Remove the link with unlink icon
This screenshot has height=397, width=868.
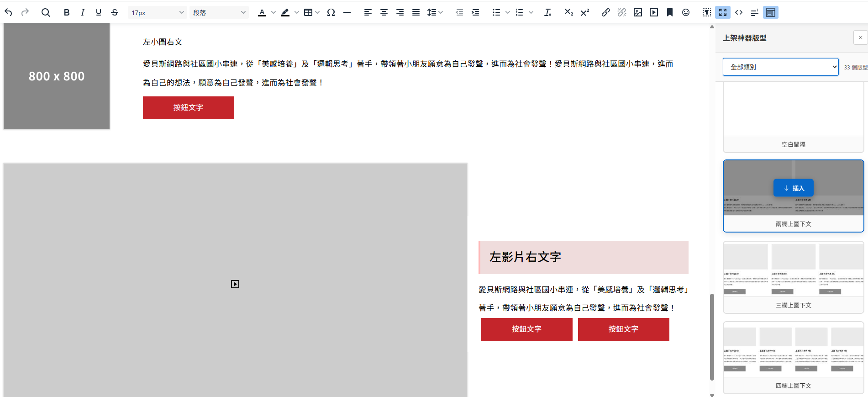pyautogui.click(x=622, y=12)
